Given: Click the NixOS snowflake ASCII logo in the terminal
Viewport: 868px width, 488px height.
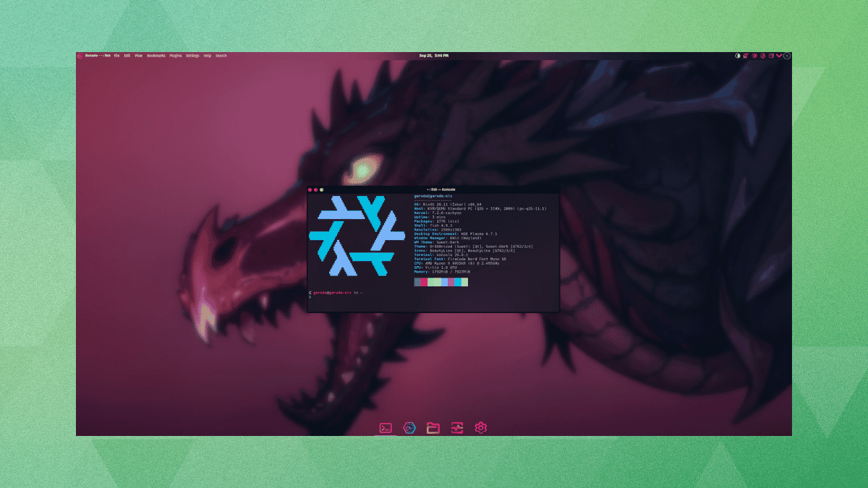Looking at the screenshot, I should [357, 236].
